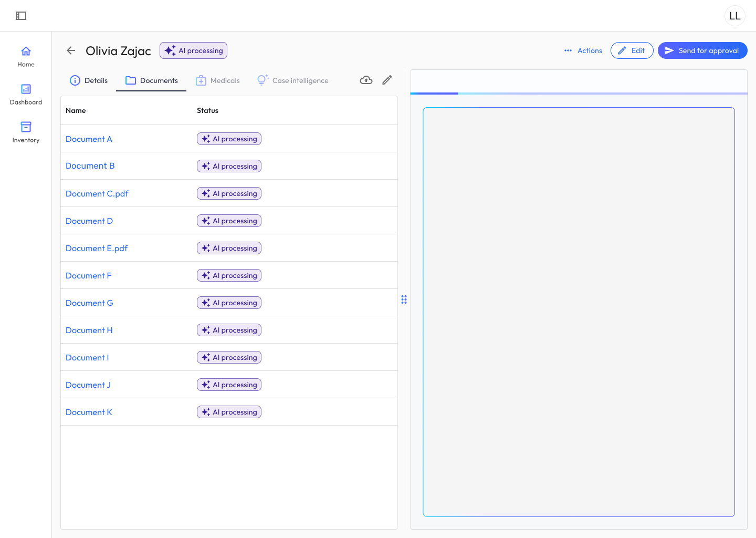Viewport: 756px width, 538px height.
Task: Select the Documents tab
Action: pos(151,80)
